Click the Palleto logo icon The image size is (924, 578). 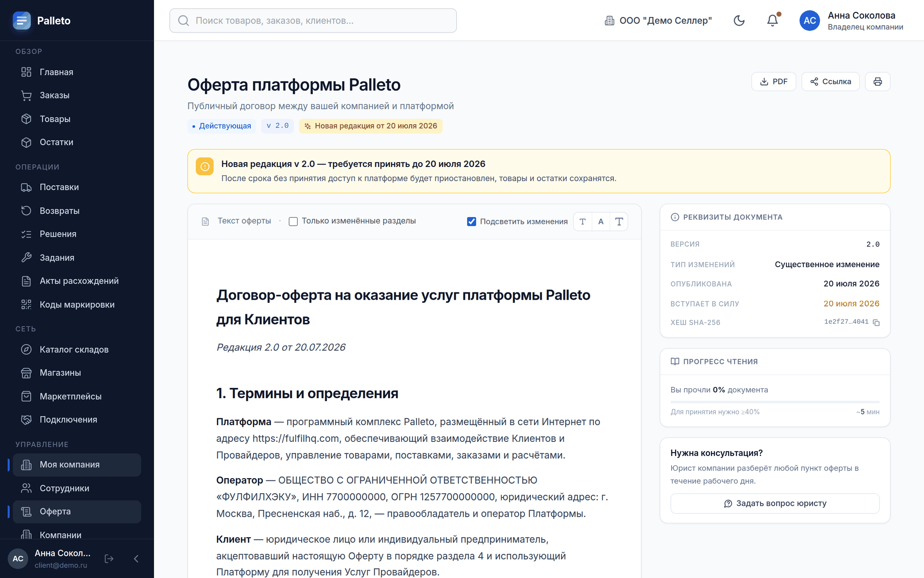(x=21, y=21)
